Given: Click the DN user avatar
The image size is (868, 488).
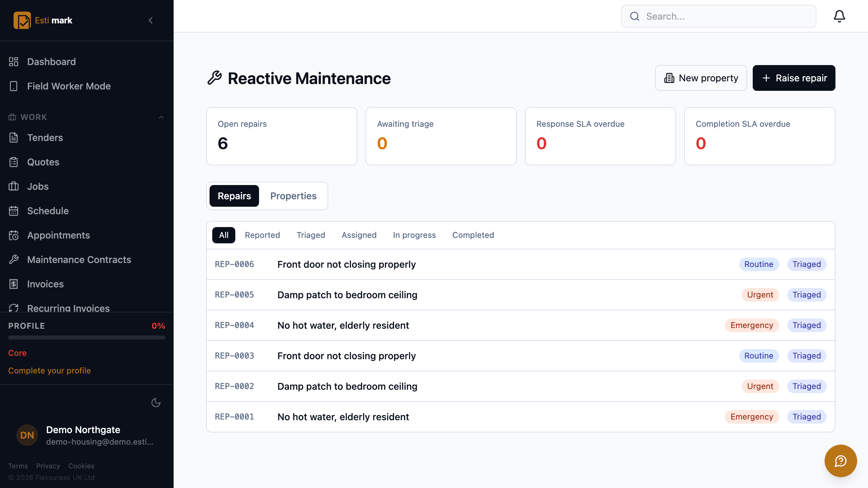Looking at the screenshot, I should click(x=27, y=435).
